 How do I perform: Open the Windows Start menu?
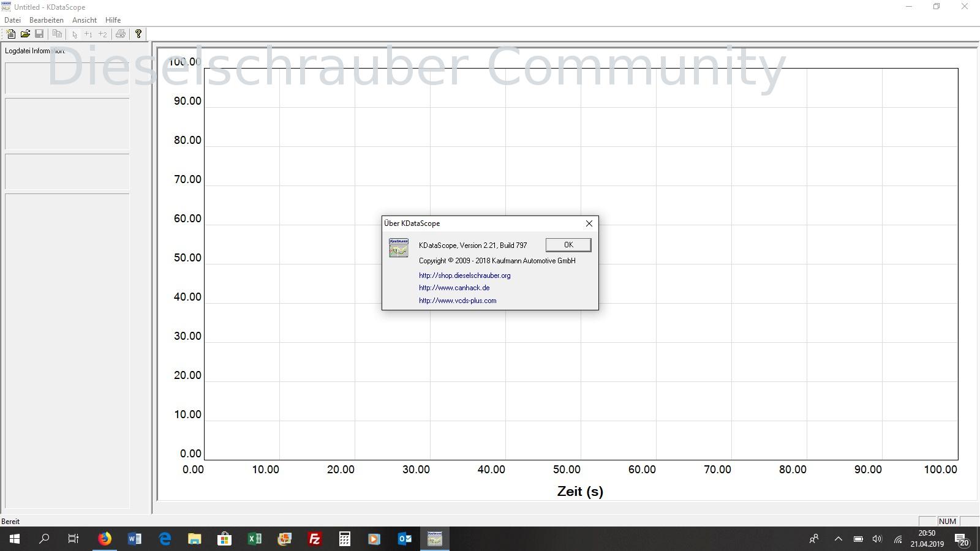pos(15,539)
